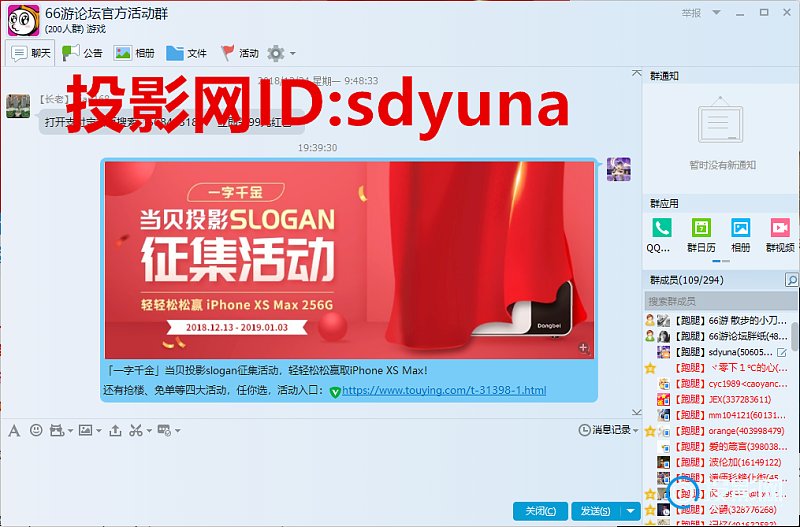Viewport: 800px width, 527px height.
Task: Expand the more tools dropdown arrow
Action: pos(178,431)
